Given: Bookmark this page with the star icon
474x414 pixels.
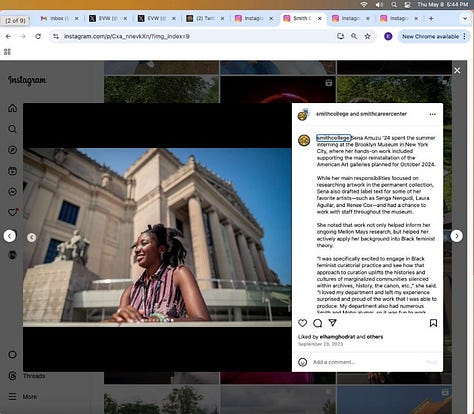Looking at the screenshot, I should tap(367, 36).
